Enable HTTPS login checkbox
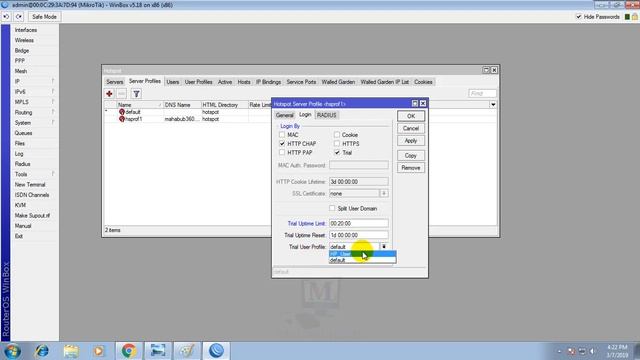Viewport: 640px width, 360px height. pos(337,143)
